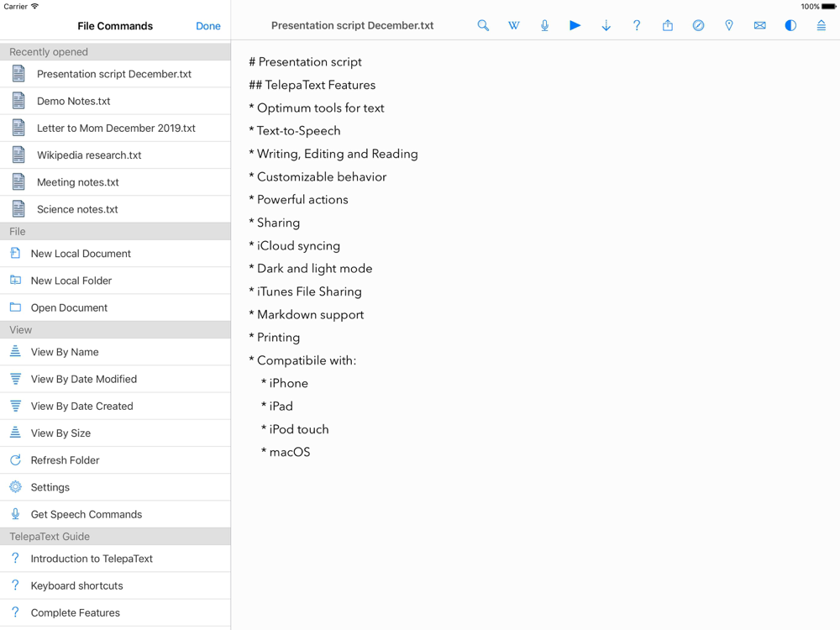Activate the microphone dictation icon in toolbar
The width and height of the screenshot is (840, 630).
(544, 25)
